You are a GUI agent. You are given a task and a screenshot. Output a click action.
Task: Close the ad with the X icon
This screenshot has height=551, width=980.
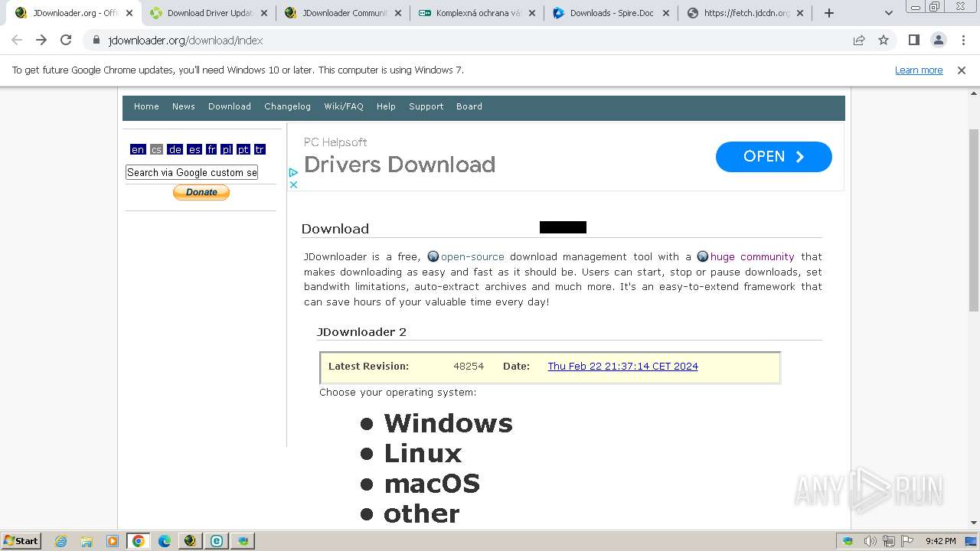(x=293, y=184)
